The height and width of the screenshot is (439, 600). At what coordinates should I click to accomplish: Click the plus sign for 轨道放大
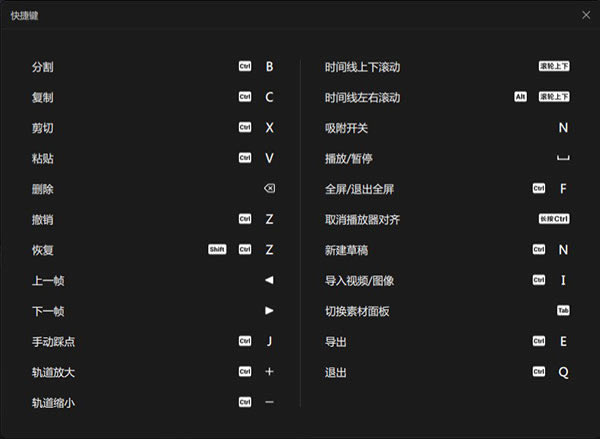(x=269, y=371)
